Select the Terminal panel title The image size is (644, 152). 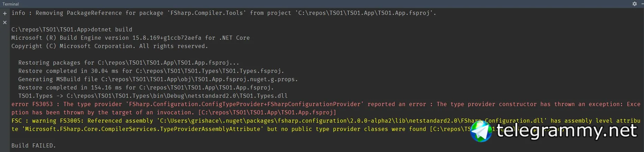click(11, 4)
